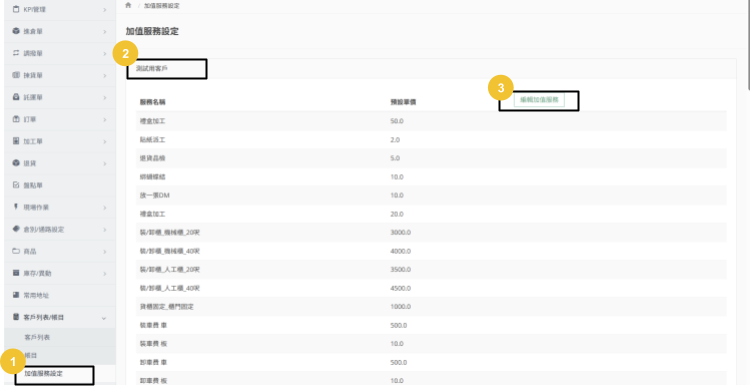Click the 託運單 icon in the sidebar
The width and height of the screenshot is (750, 386).
coord(16,97)
